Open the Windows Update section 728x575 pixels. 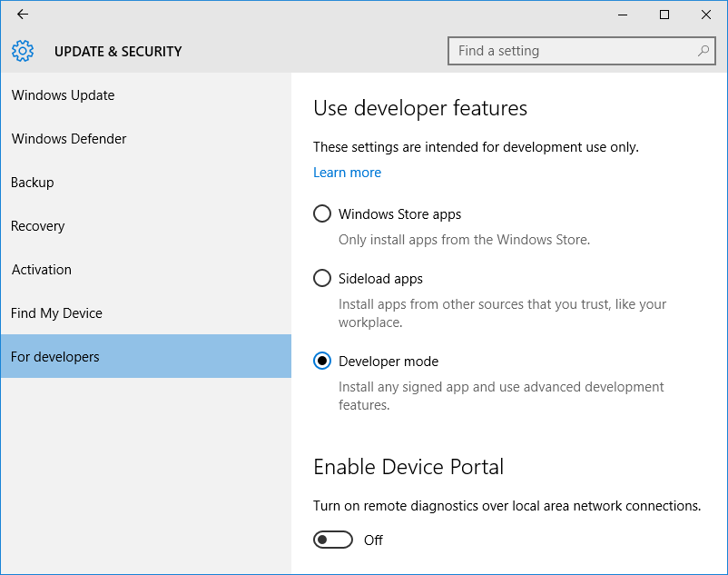64,95
